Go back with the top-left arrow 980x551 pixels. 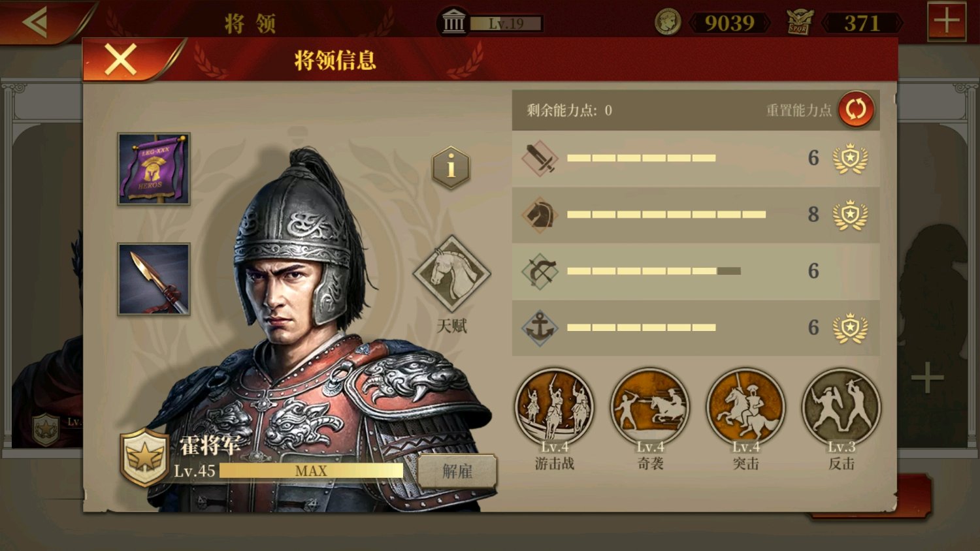point(35,22)
